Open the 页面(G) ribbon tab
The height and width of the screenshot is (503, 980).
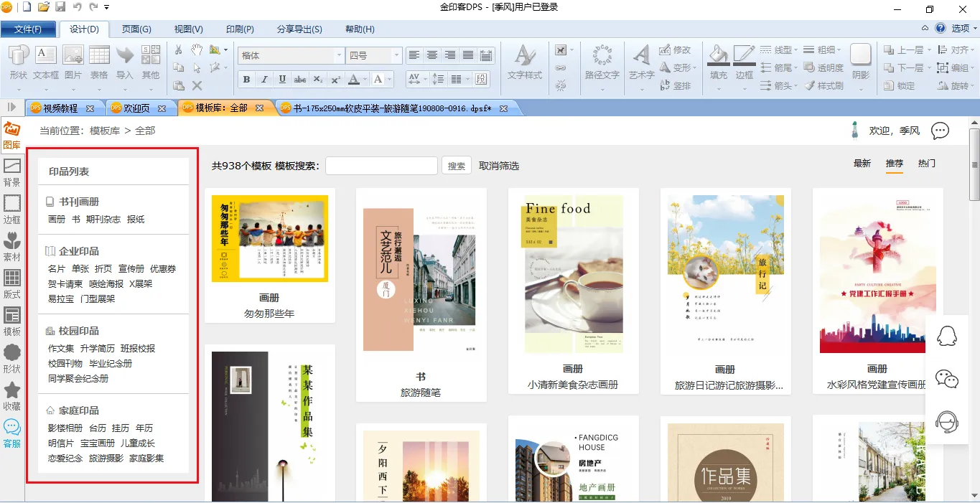click(136, 29)
